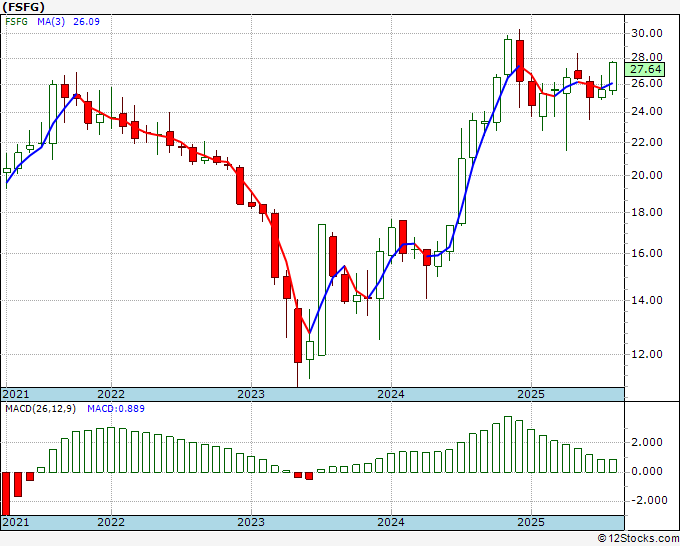This screenshot has height=546, width=680.
Task: Click the 24.00 price axis label
Action: tap(647, 111)
